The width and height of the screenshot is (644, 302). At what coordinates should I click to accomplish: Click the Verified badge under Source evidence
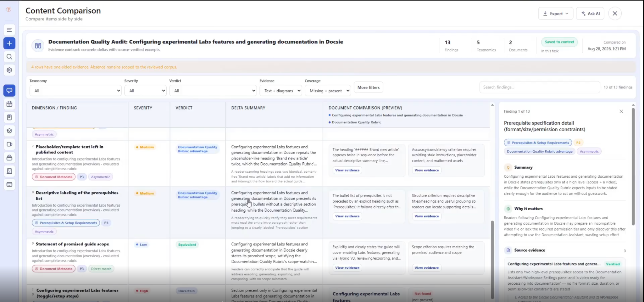[x=613, y=264]
